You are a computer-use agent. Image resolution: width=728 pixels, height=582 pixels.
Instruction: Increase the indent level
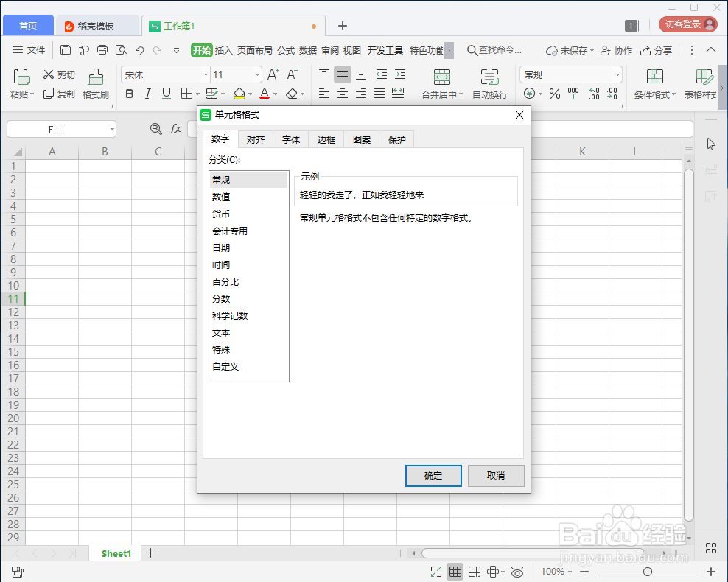pyautogui.click(x=400, y=74)
